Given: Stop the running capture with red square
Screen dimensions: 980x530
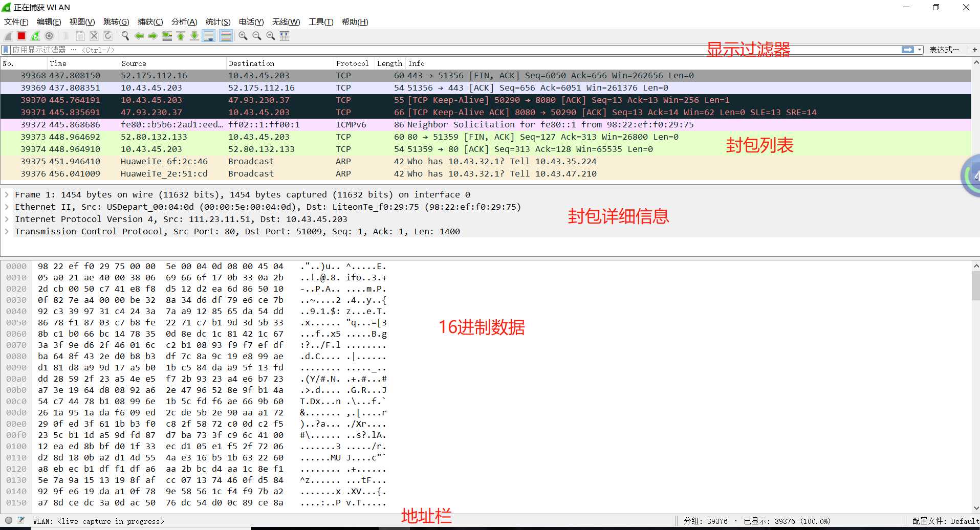Looking at the screenshot, I should (x=21, y=36).
